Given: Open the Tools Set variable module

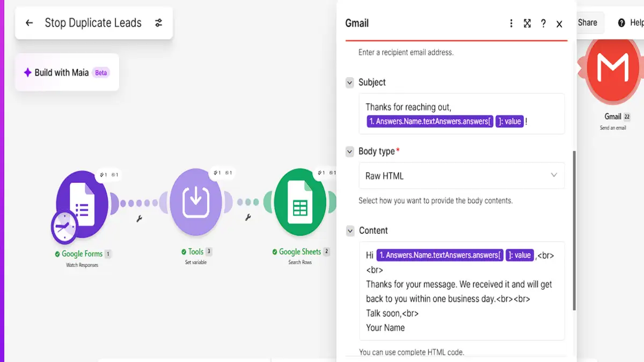Looking at the screenshot, I should click(196, 202).
